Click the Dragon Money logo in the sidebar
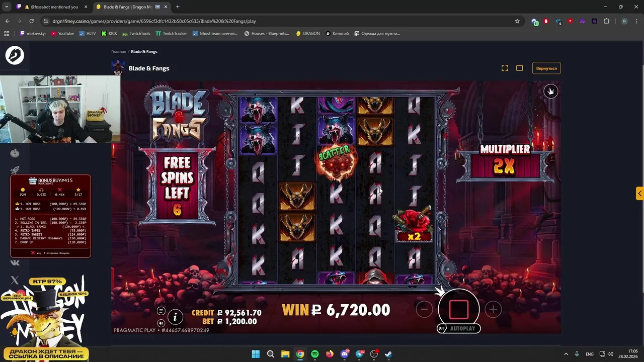This screenshot has width=644, height=362. coord(15,55)
